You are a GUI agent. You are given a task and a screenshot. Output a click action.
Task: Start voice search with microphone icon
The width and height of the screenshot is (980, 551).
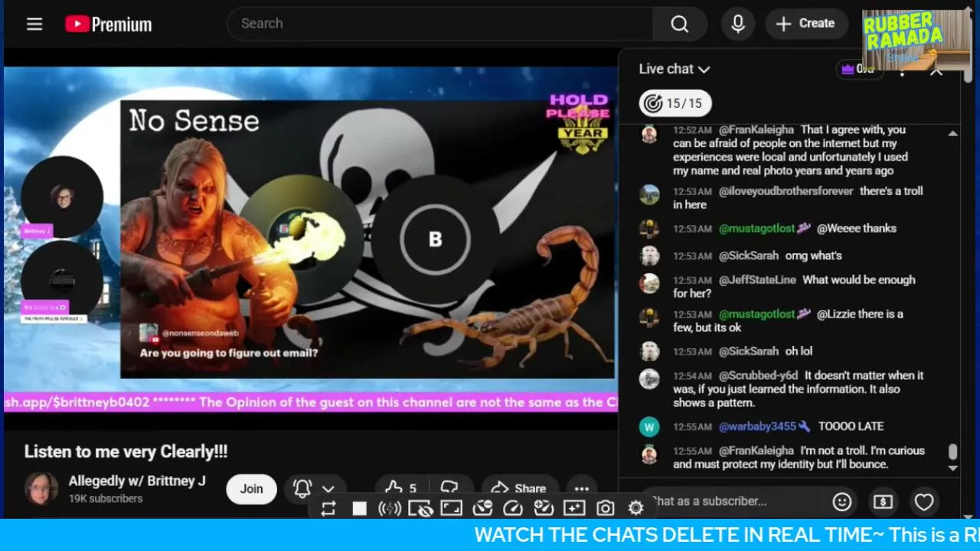pos(738,24)
